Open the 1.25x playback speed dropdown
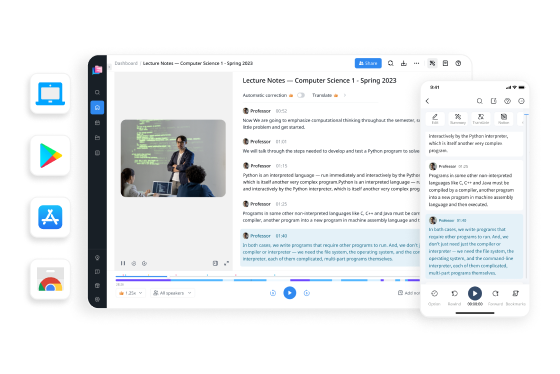 tap(131, 293)
